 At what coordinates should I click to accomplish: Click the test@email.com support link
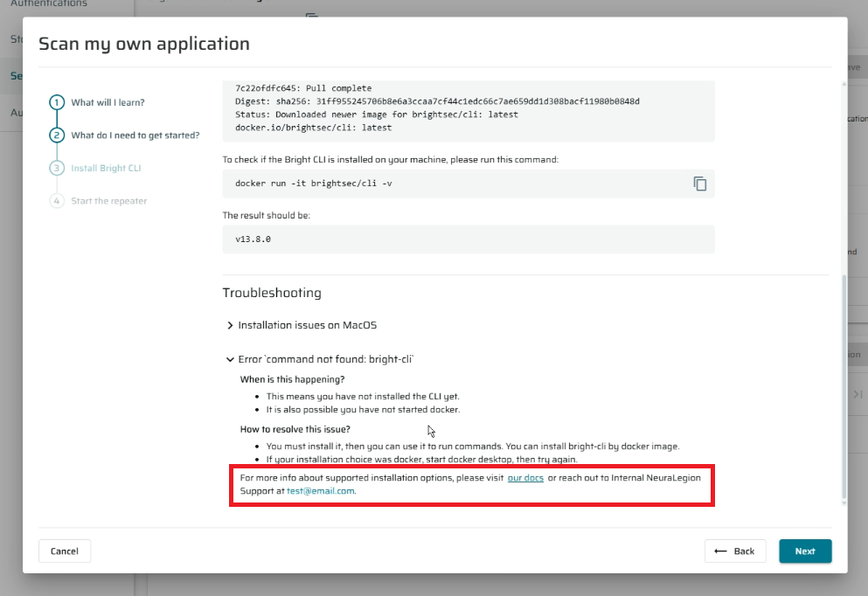click(x=321, y=491)
